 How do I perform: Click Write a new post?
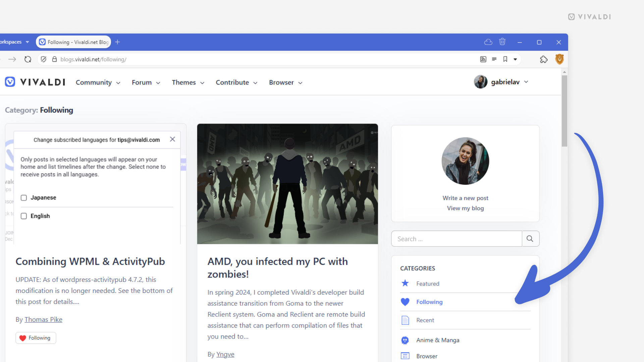pyautogui.click(x=465, y=198)
